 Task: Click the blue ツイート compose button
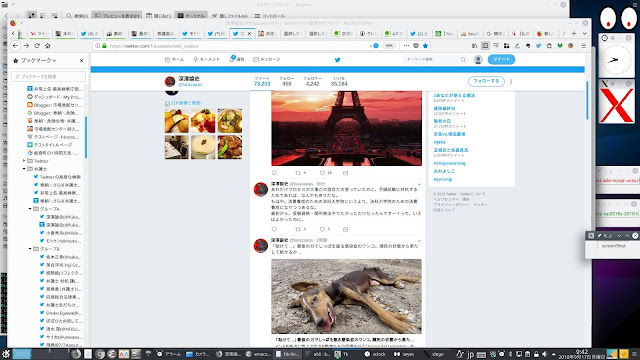(501, 60)
